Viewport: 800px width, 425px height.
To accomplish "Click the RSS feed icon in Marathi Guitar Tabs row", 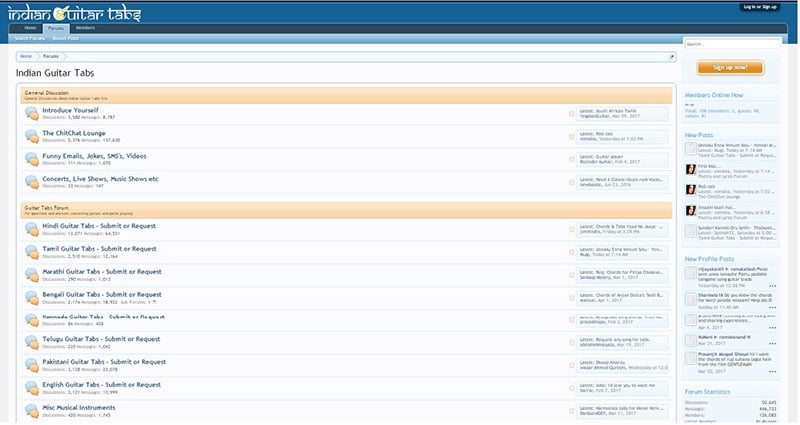I will coord(571,276).
